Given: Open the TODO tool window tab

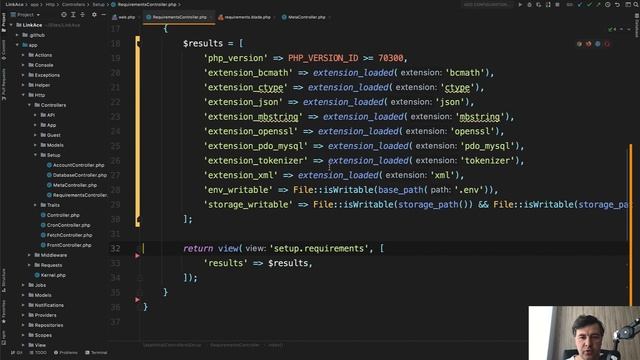Looking at the screenshot, I should click(x=38, y=353).
